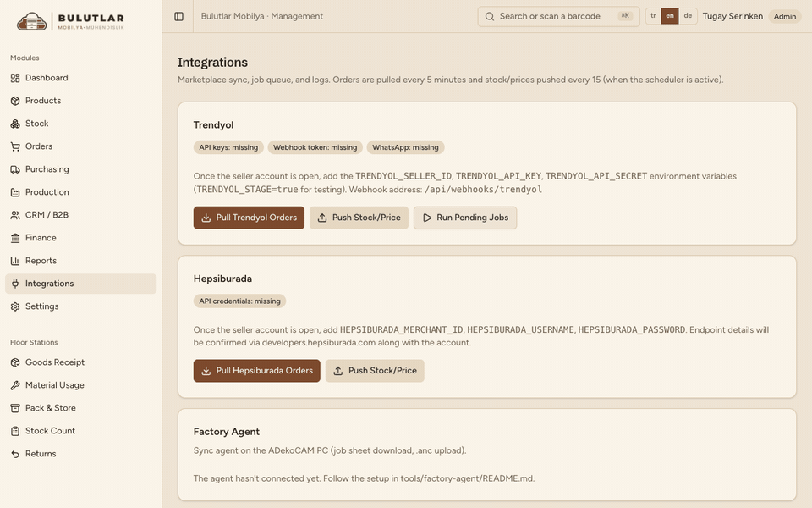Click download icon on Pull Trendyol Orders
The width and height of the screenshot is (812, 508).
pyautogui.click(x=206, y=218)
